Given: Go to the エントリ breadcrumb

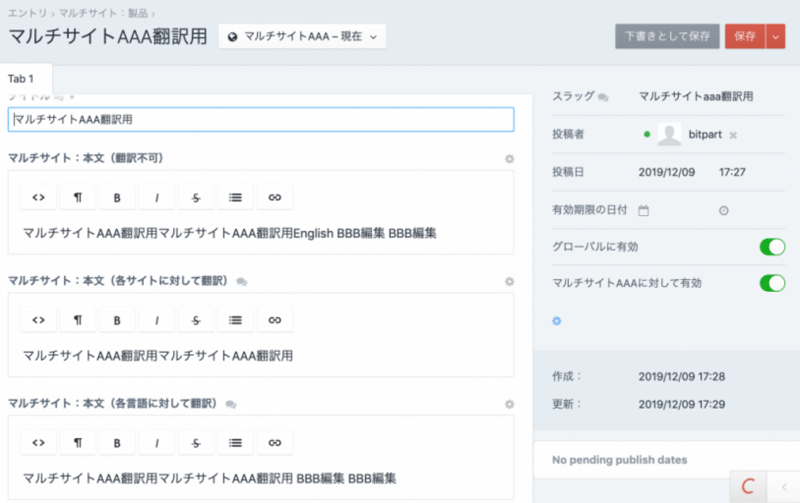Looking at the screenshot, I should click(x=25, y=11).
